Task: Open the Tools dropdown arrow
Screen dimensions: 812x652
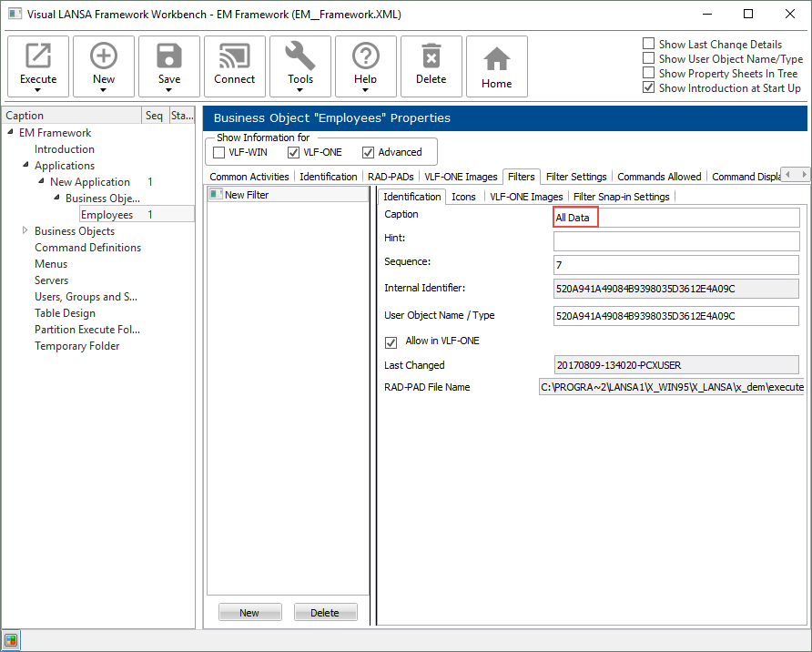Action: click(x=299, y=90)
